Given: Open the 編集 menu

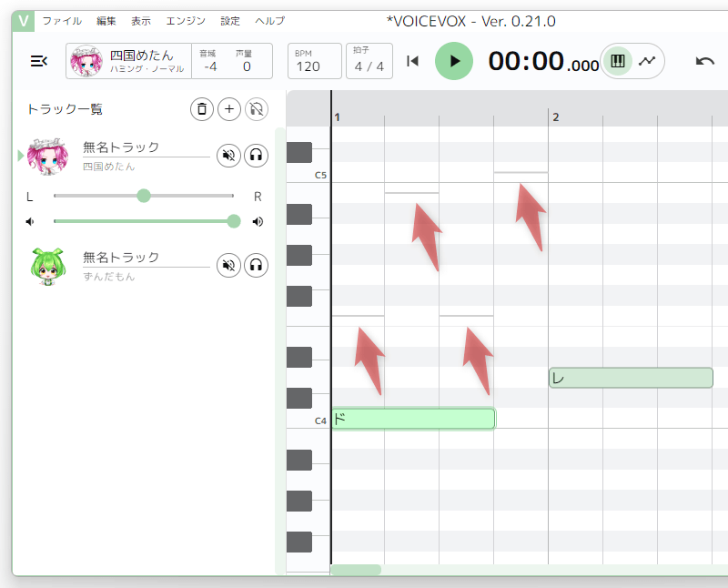Looking at the screenshot, I should coord(106,21).
